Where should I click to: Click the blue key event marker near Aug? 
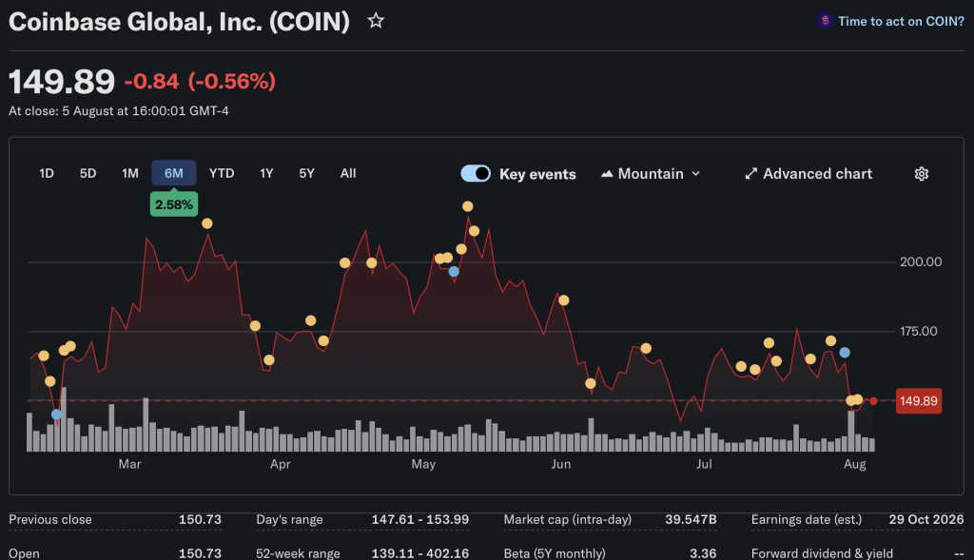pos(845,353)
